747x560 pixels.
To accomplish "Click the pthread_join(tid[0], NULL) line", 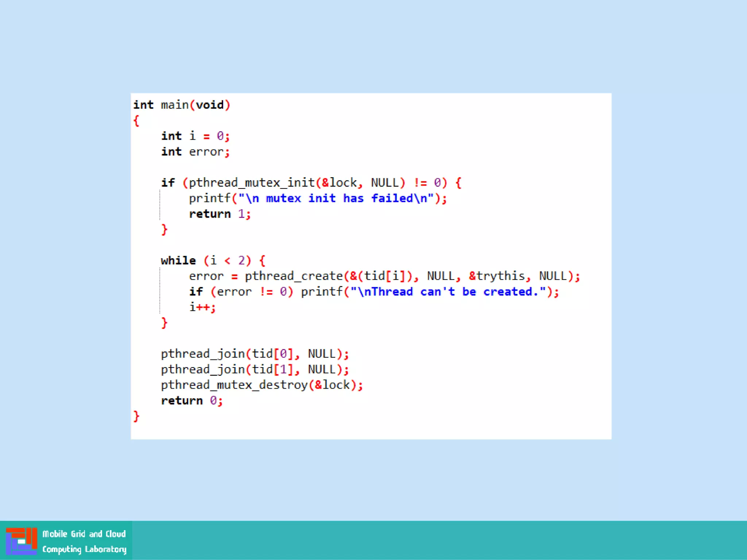I will click(255, 354).
